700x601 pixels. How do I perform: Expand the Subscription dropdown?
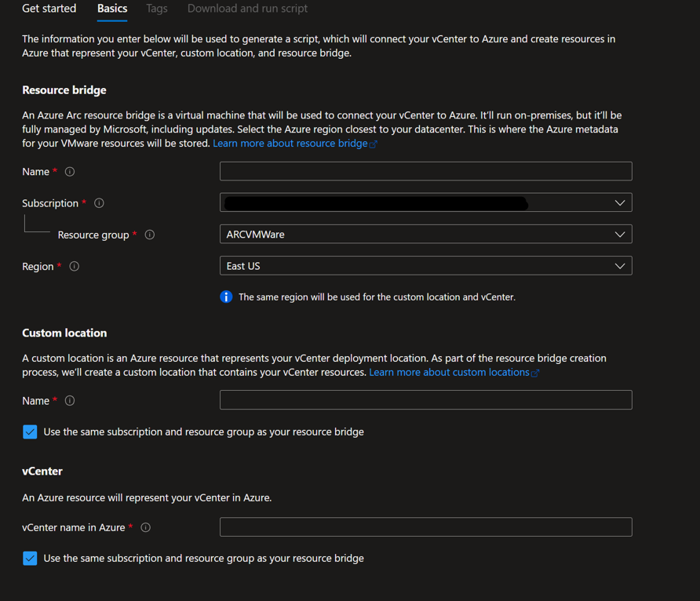pyautogui.click(x=425, y=202)
